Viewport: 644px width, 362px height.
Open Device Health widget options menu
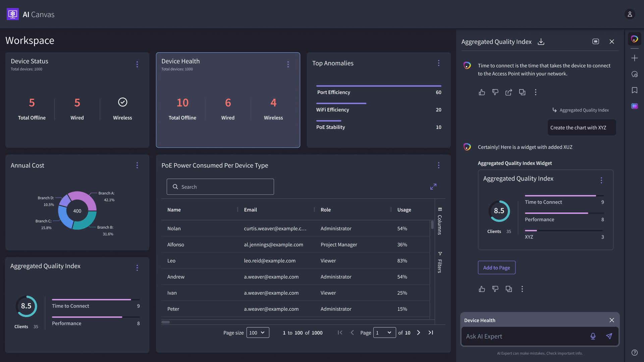click(x=288, y=64)
